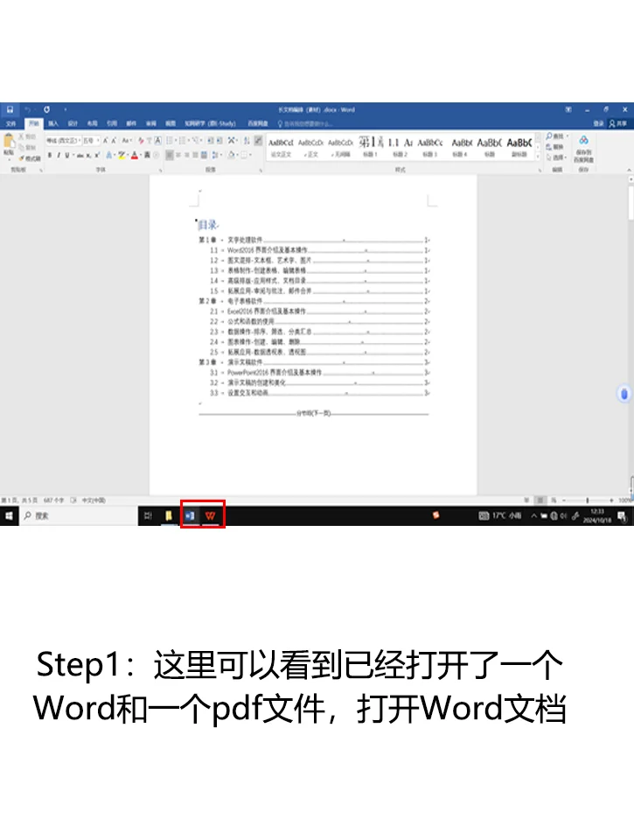Image resolution: width=634 pixels, height=840 pixels.
Task: Open the 文件 (File) tab
Action: [10, 123]
